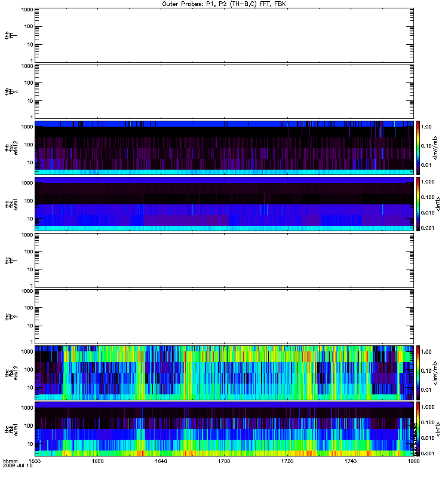The height and width of the screenshot is (478, 448).
Task: Click the plot title 'Outer Probes: P1, P2 (TH-B,C) FFT, FBK'
Action: point(224,4)
